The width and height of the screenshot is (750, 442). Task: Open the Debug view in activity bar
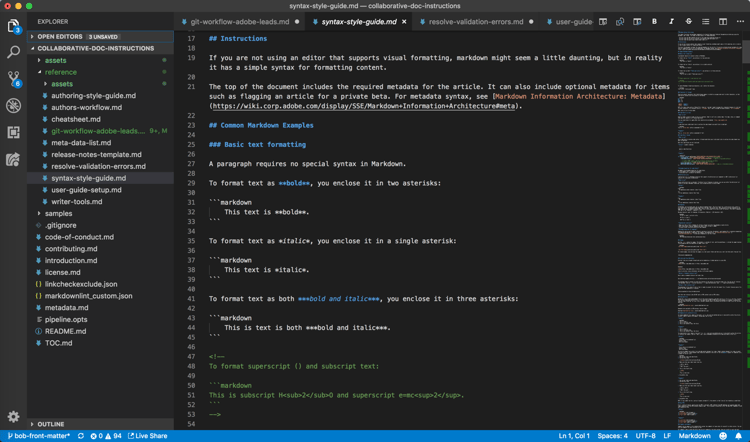13,105
